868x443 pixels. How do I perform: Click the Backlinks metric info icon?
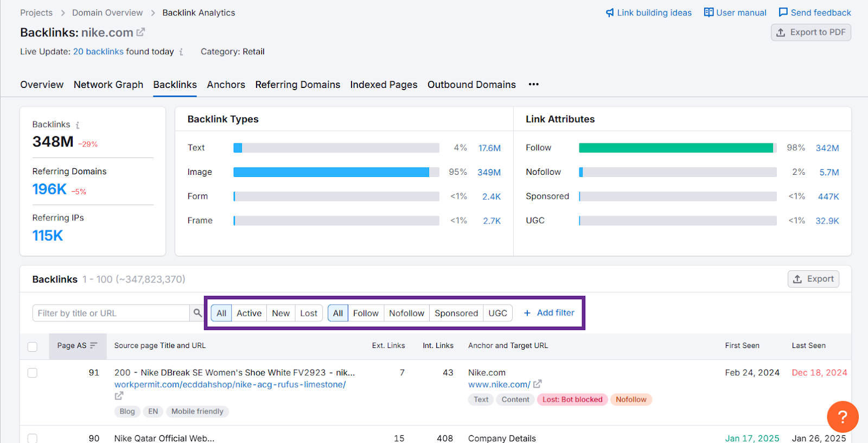[x=78, y=125]
